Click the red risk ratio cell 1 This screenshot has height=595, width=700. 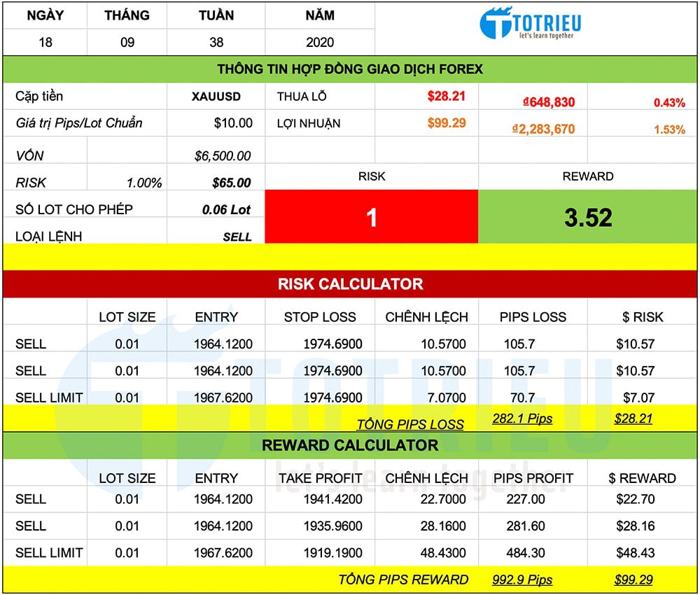click(372, 217)
